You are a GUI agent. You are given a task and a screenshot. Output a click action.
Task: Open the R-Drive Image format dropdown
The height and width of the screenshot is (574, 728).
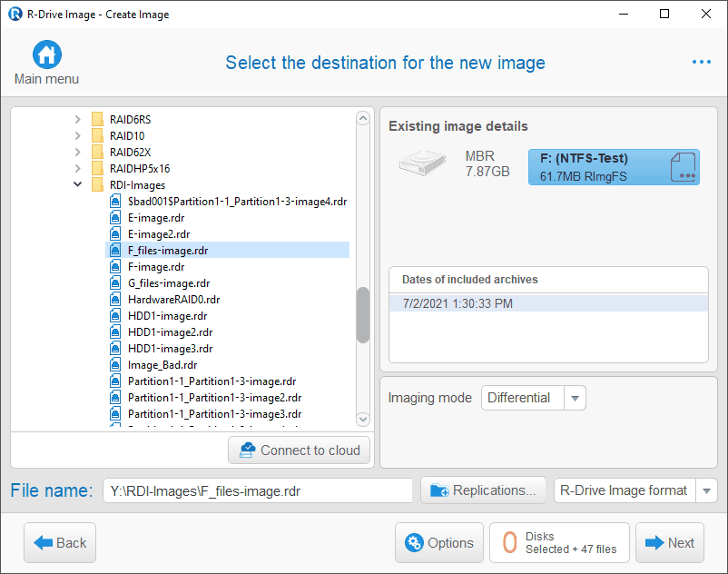click(706, 490)
